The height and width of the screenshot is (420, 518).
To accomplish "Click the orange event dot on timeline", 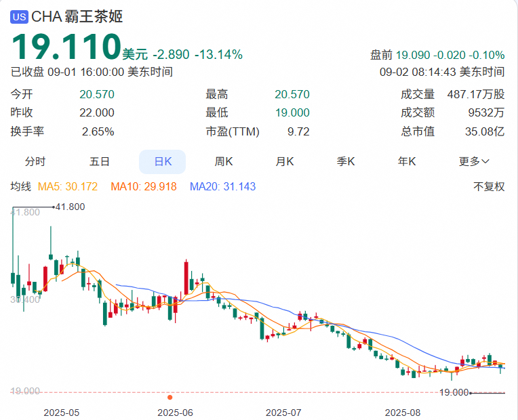I will tap(170, 397).
